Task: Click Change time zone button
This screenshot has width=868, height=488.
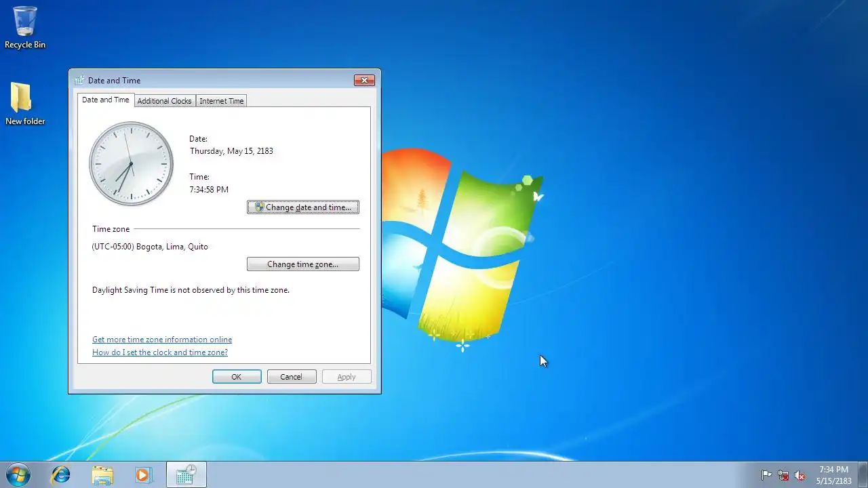Action: tap(303, 264)
